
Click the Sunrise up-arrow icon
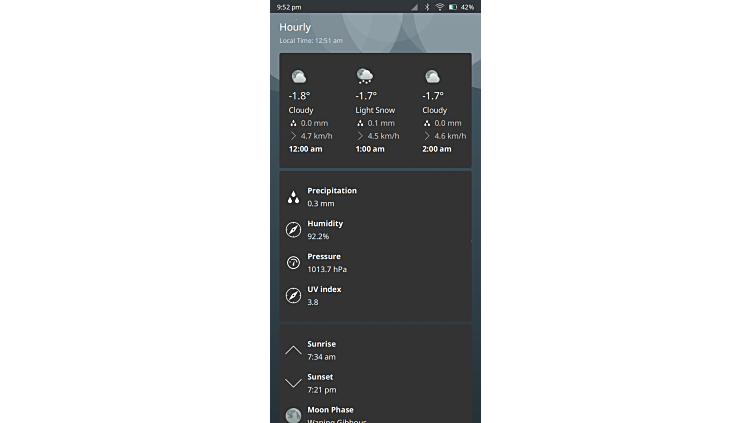(293, 350)
